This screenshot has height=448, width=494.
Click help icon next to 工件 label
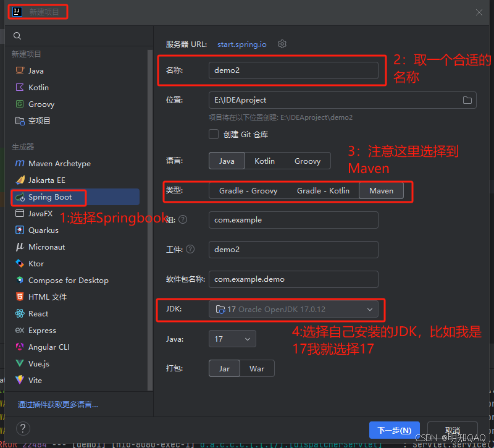click(190, 250)
